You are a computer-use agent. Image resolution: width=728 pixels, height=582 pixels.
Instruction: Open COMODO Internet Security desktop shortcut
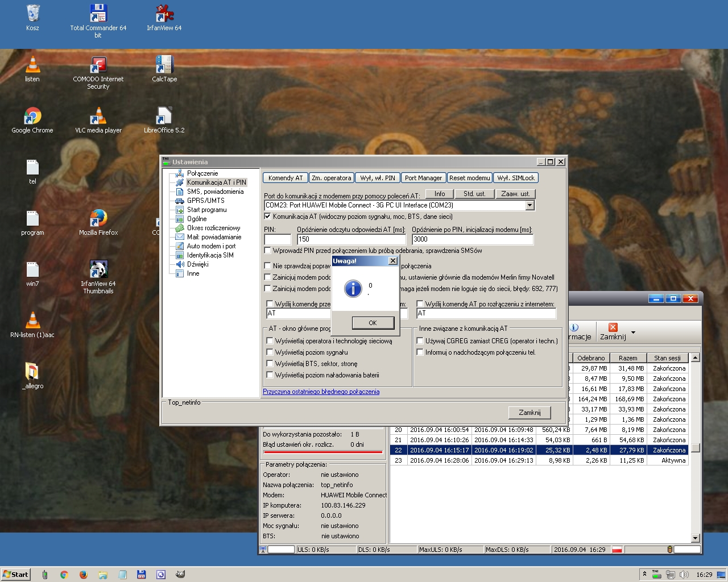click(98, 65)
